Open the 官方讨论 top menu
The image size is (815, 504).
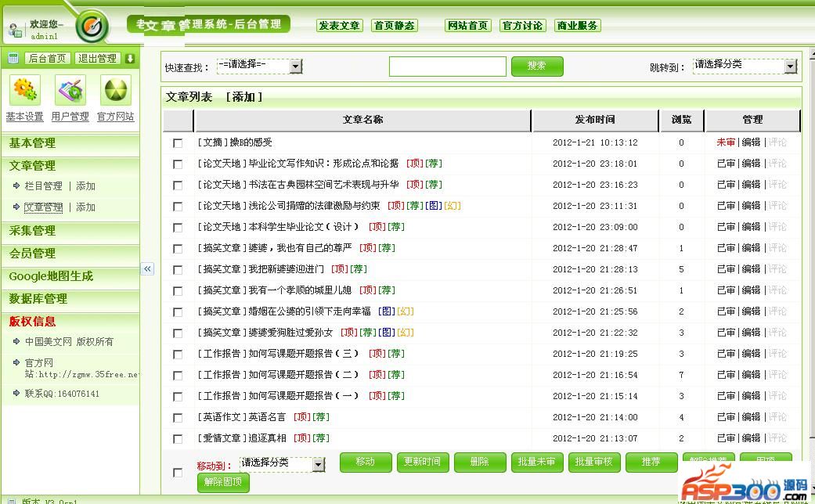pos(523,26)
